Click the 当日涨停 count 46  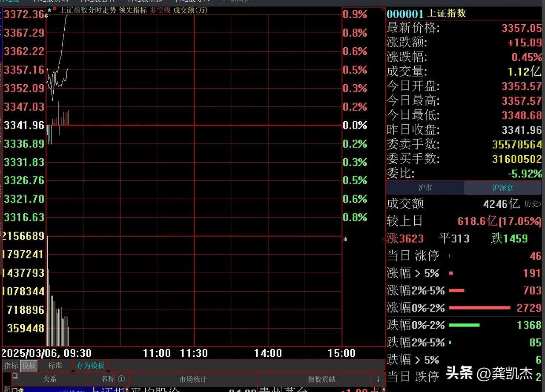tap(535, 256)
